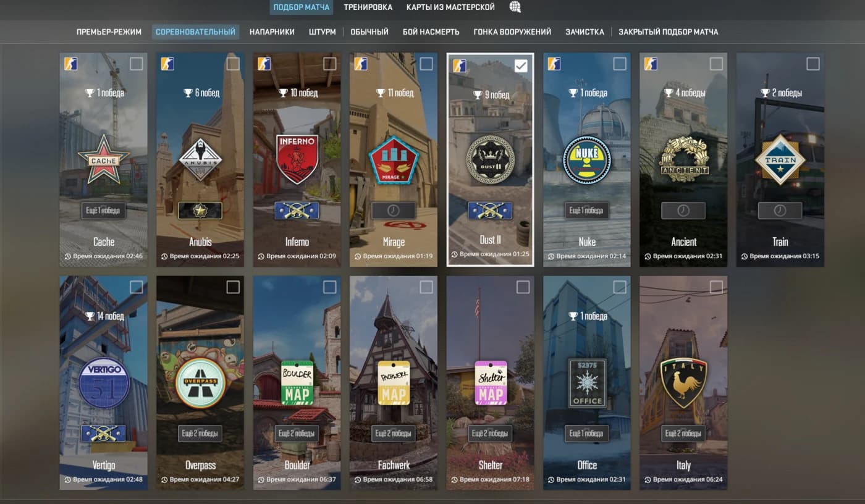865x504 pixels.
Task: Check the Inferno map checkbox
Action: tap(330, 64)
